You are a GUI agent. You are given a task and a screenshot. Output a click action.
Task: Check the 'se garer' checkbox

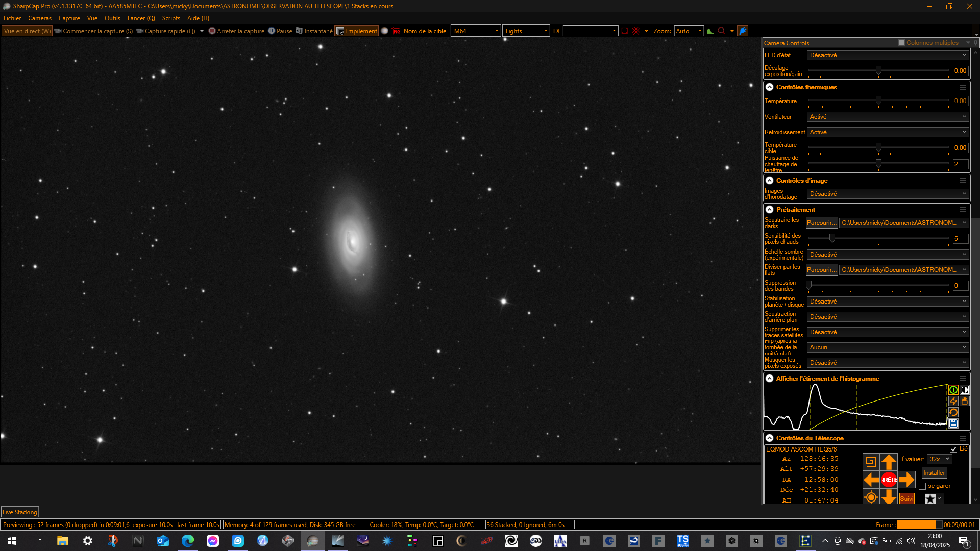coord(922,486)
